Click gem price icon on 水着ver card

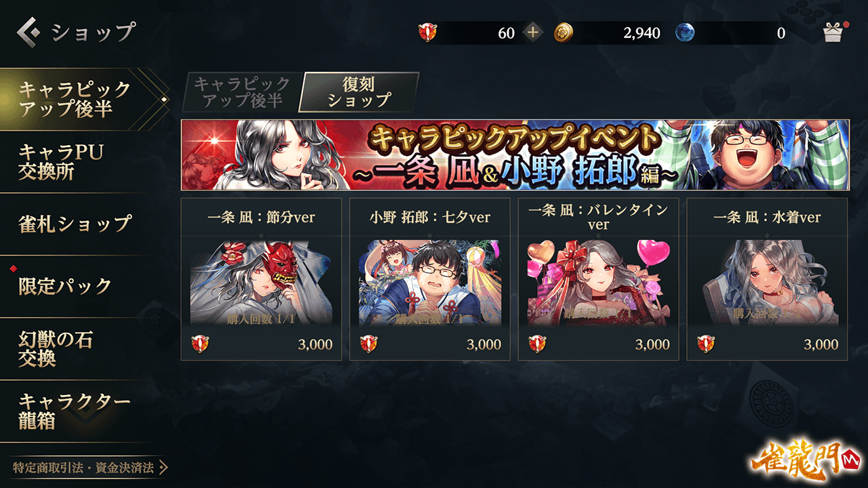tap(706, 344)
